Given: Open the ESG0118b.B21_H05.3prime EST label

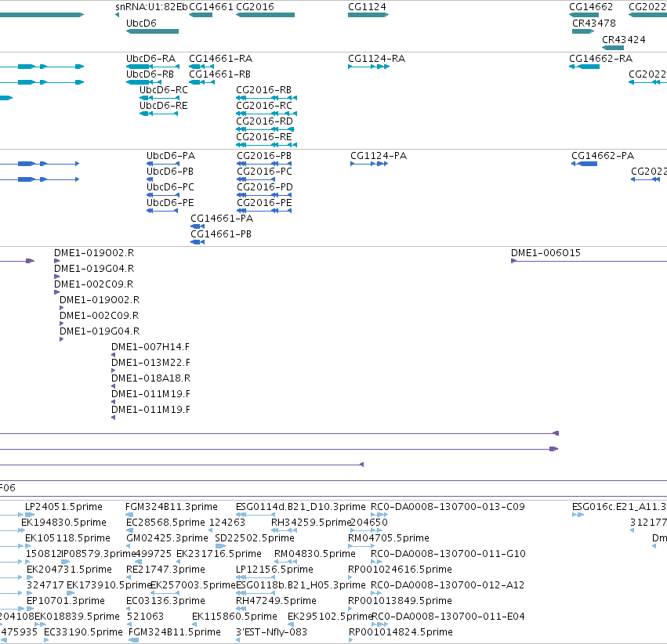Looking at the screenshot, I should (301, 586).
